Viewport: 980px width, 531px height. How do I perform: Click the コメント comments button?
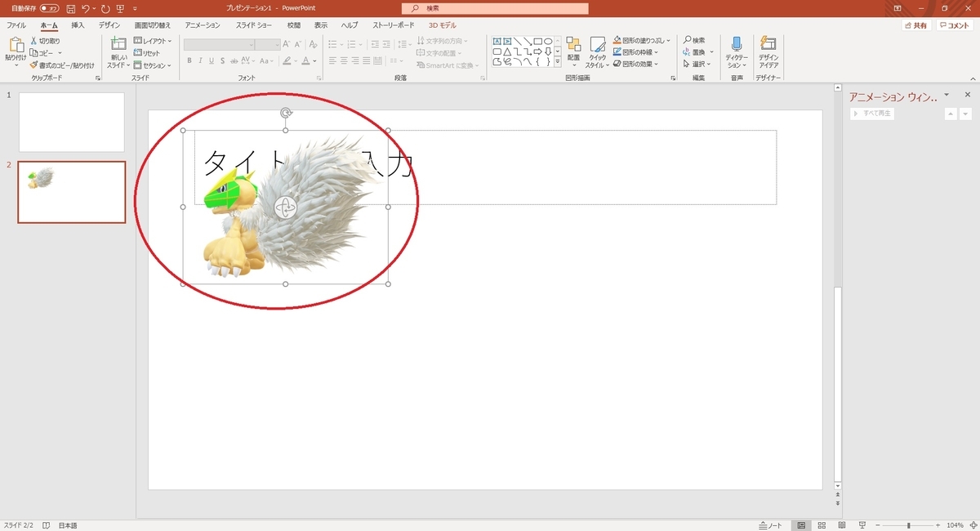[954, 25]
